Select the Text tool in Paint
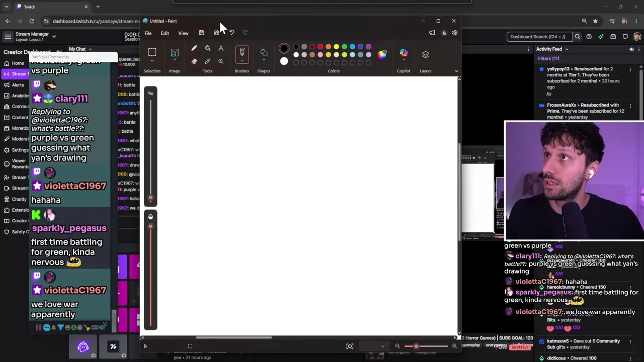Screen dimensions: 644x362 tap(221, 49)
